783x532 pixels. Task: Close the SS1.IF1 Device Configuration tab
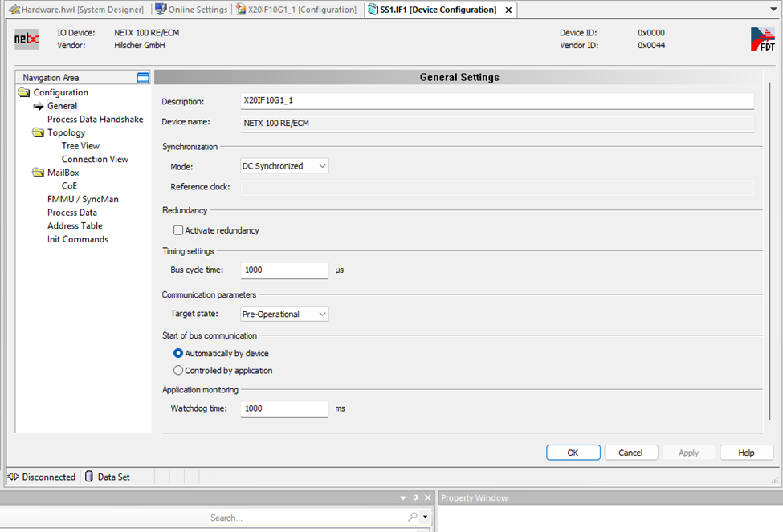[508, 10]
